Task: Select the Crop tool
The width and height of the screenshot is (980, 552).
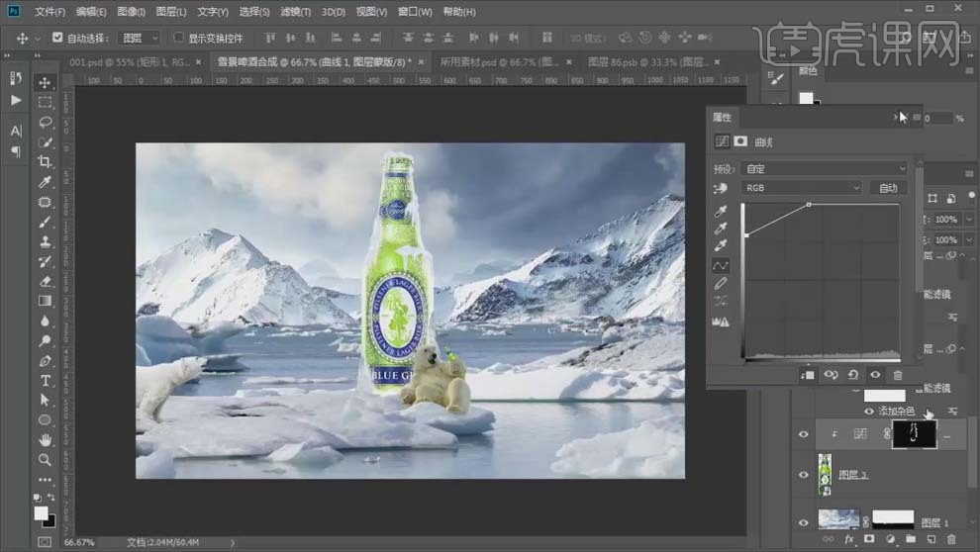Action: pos(46,162)
